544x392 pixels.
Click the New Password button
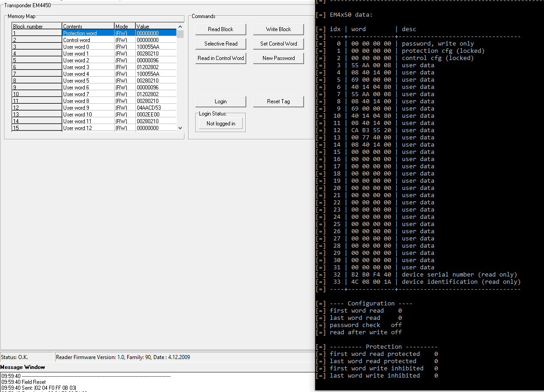pos(278,58)
